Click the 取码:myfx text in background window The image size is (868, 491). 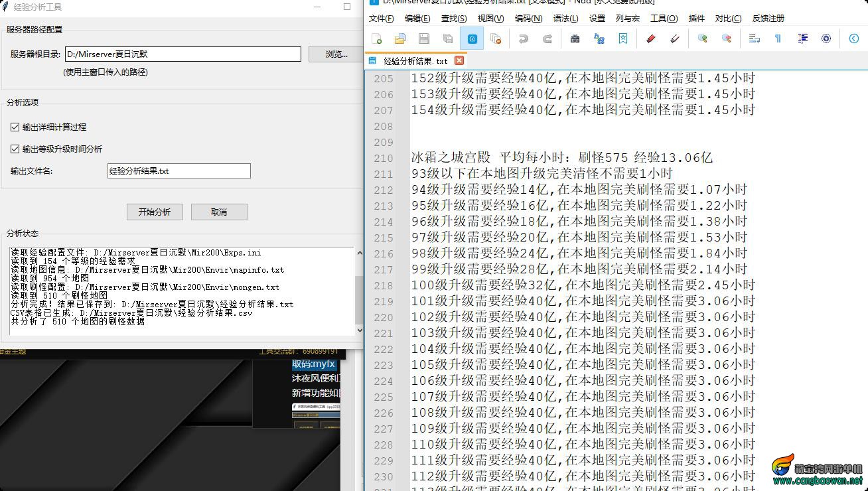314,364
